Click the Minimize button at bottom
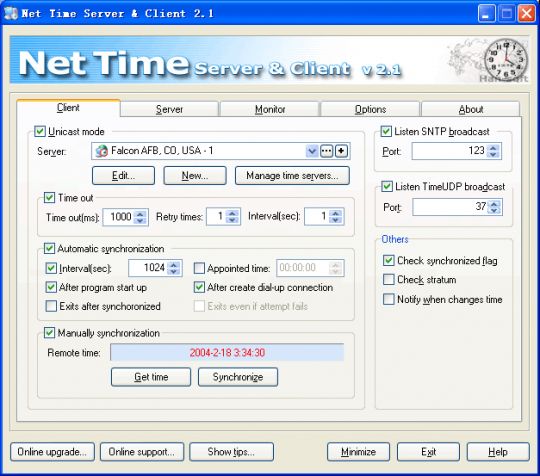This screenshot has width=540, height=476. 359,452
